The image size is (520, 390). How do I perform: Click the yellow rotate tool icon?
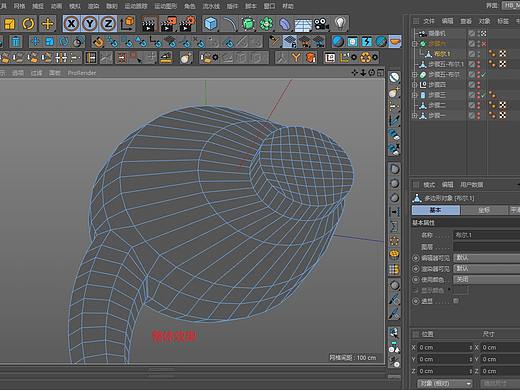[x=28, y=24]
